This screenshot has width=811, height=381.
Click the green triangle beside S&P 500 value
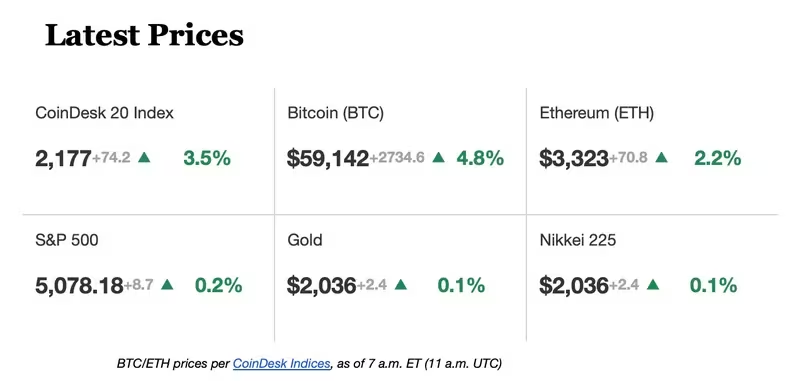[x=167, y=284]
